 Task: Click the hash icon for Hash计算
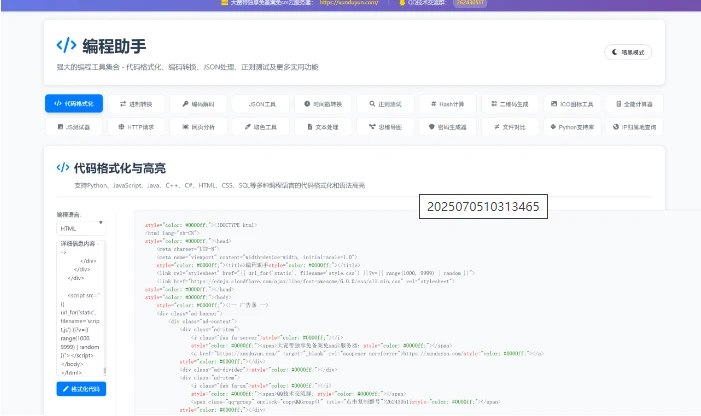(x=433, y=104)
